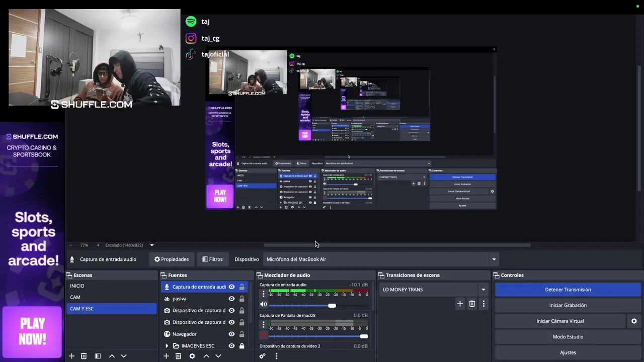Viewport: 644px width, 362px height.
Task: Open Propiedades for the selected source
Action: pyautogui.click(x=172, y=259)
